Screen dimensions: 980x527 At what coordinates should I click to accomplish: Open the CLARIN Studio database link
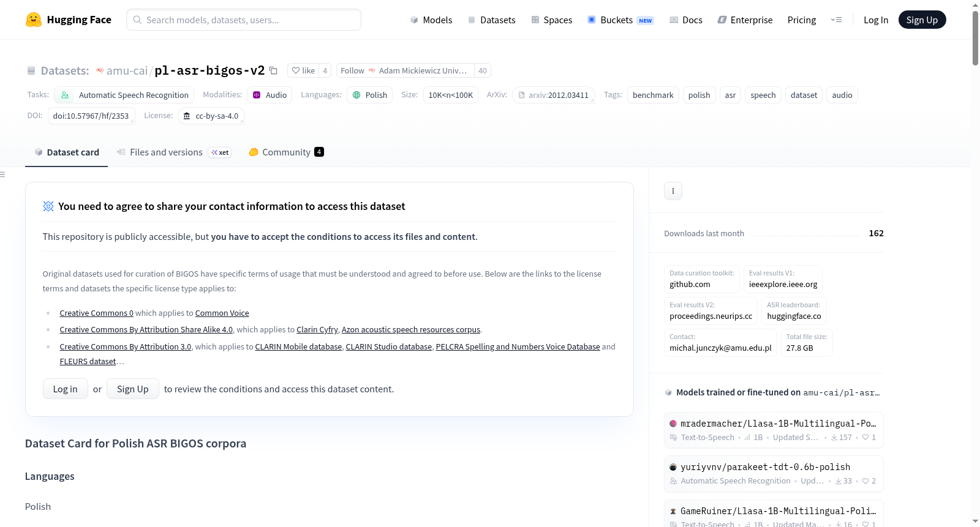(x=389, y=346)
